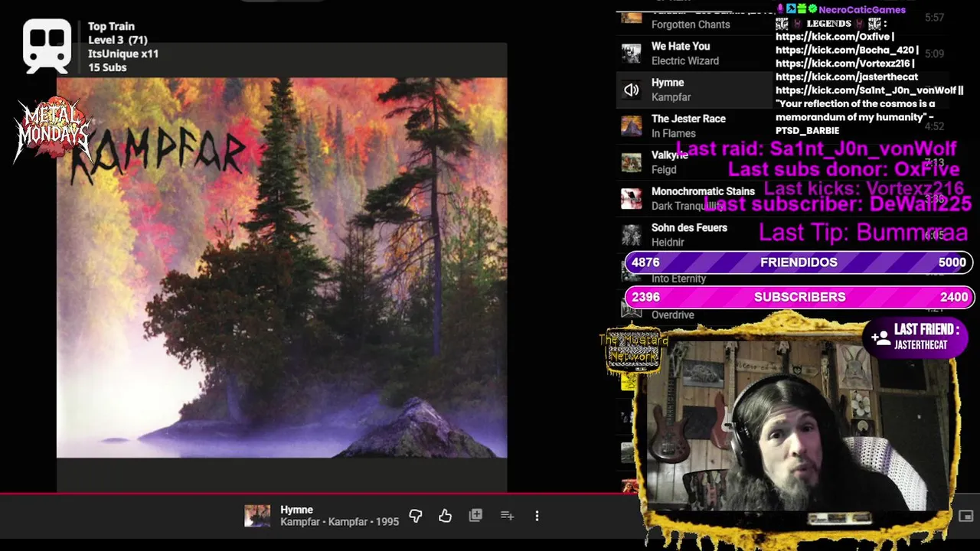Viewport: 980px width, 551px height.
Task: Open the three-dot more options menu
Action: (537, 516)
